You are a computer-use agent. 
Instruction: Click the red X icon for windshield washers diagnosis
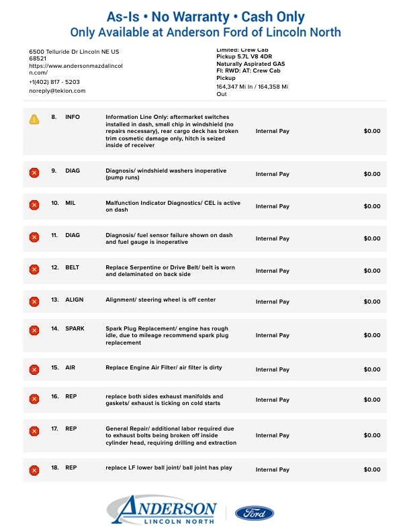click(34, 173)
